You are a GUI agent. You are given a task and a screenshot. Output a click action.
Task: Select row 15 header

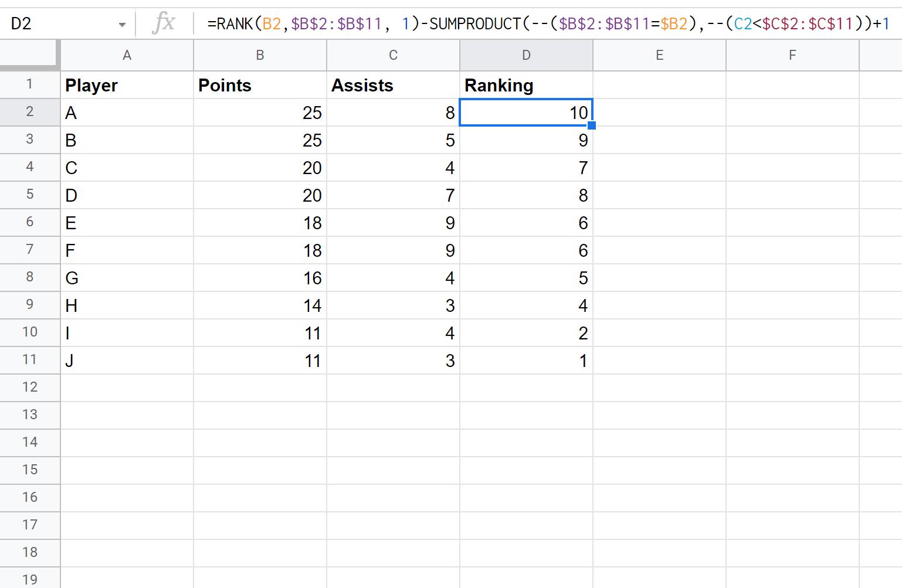click(30, 470)
